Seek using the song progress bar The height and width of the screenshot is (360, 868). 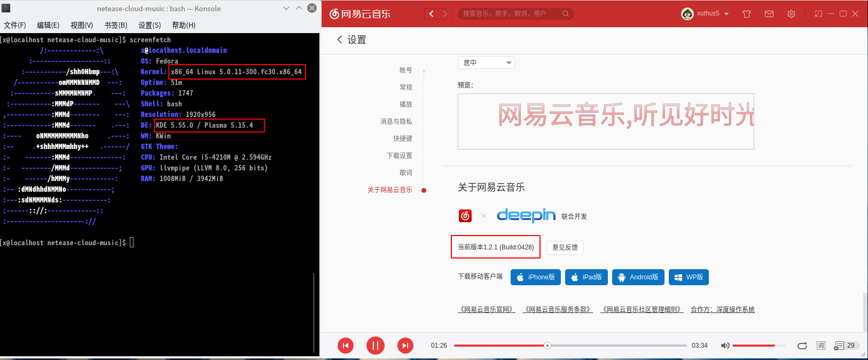[x=570, y=346]
